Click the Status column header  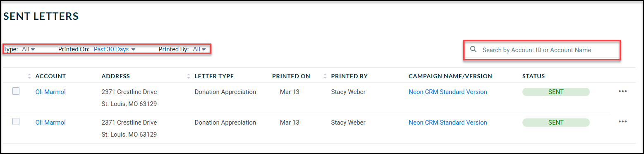(x=534, y=76)
